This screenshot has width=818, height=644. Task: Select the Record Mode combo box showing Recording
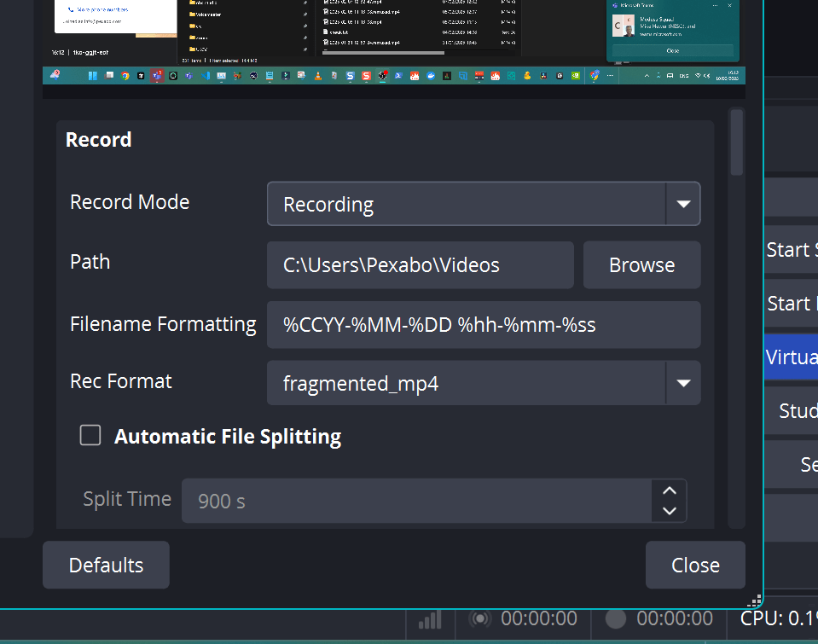[483, 204]
